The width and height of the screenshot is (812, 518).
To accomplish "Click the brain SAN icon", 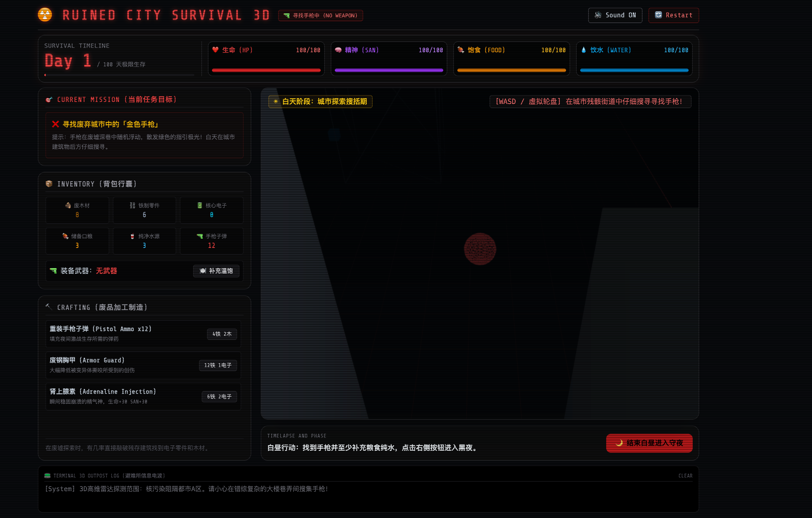I will [338, 50].
